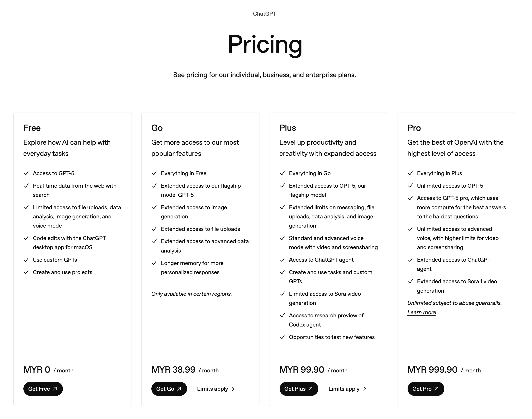Open the Learn more link in Pro
The image size is (532, 419).
422,312
